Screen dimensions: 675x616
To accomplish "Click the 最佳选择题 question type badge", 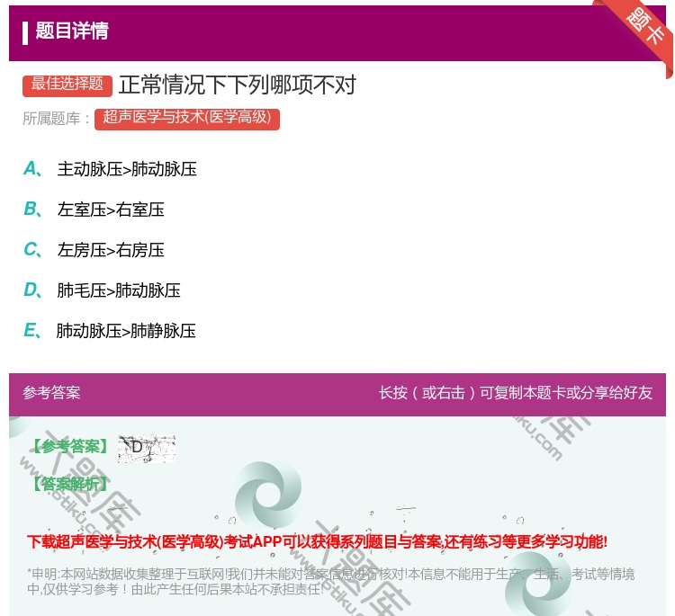I will [67, 85].
